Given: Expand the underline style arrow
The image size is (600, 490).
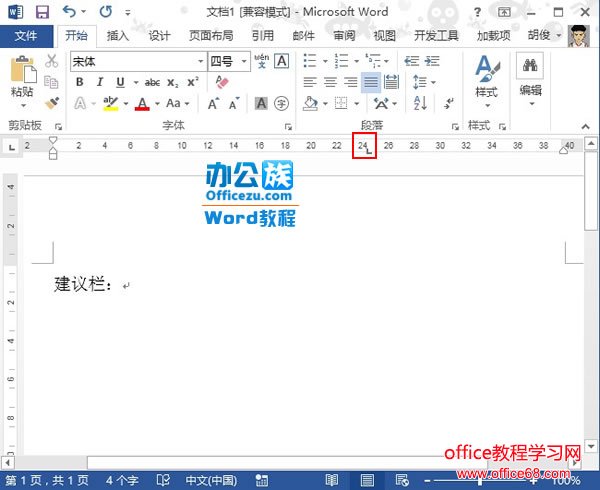Looking at the screenshot, I should pyautogui.click(x=135, y=82).
